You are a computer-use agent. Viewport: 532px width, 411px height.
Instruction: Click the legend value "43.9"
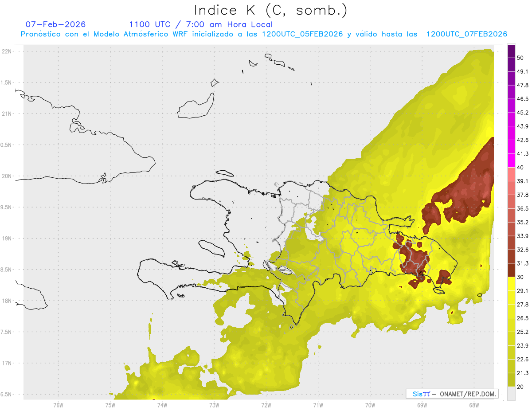pos(523,126)
